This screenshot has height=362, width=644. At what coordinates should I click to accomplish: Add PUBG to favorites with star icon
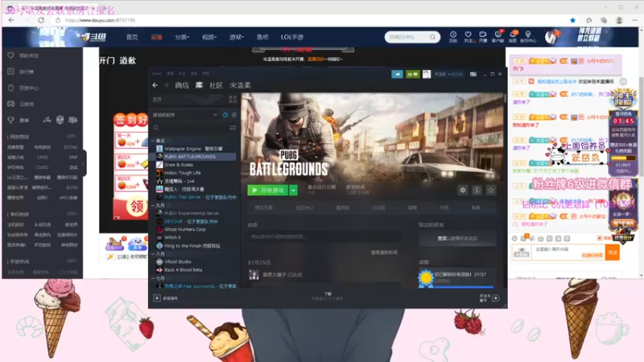coord(491,190)
